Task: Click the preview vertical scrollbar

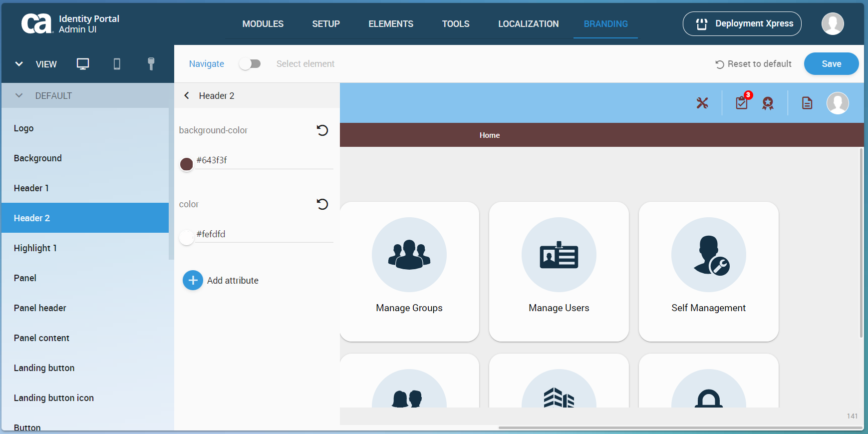Action: tap(861, 243)
